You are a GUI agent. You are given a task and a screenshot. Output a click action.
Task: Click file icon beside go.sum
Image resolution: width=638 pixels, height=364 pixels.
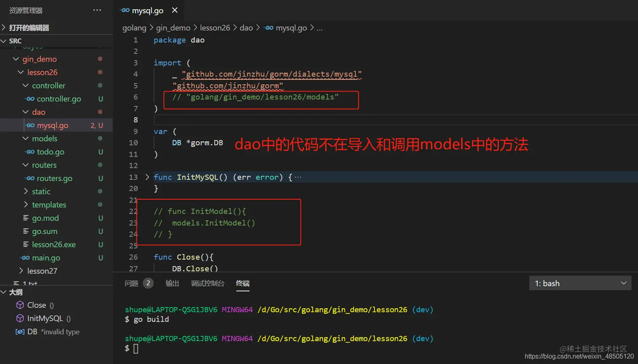click(x=26, y=231)
